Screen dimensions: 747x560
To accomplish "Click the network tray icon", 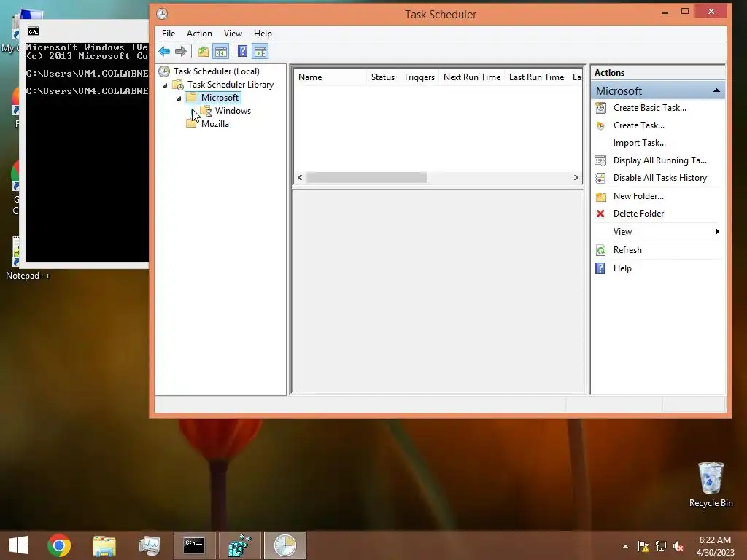I will (661, 546).
